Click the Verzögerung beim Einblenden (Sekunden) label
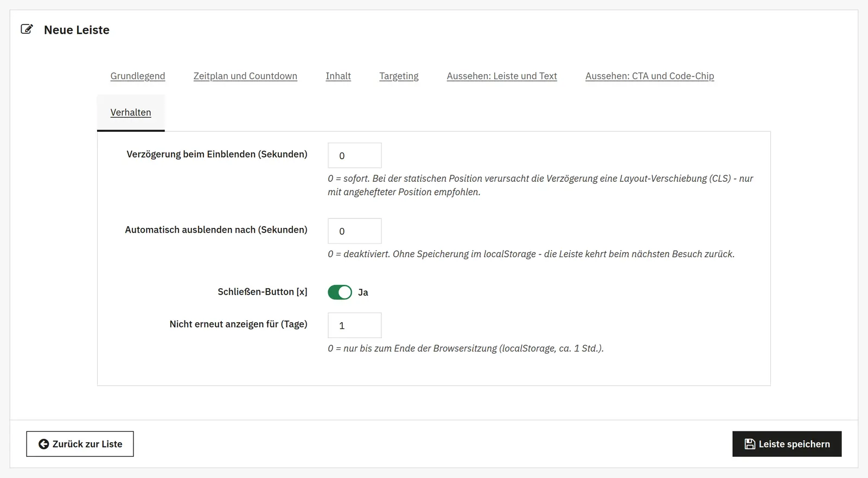The height and width of the screenshot is (478, 868). pyautogui.click(x=217, y=154)
